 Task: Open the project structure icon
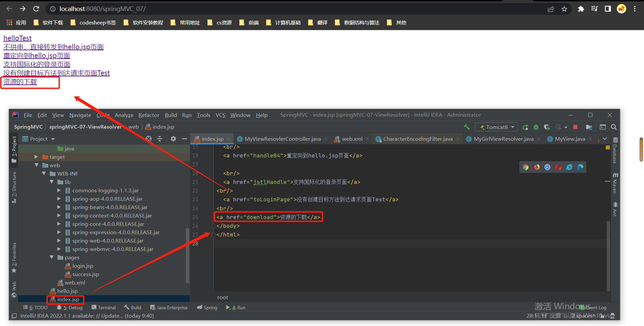[589, 127]
